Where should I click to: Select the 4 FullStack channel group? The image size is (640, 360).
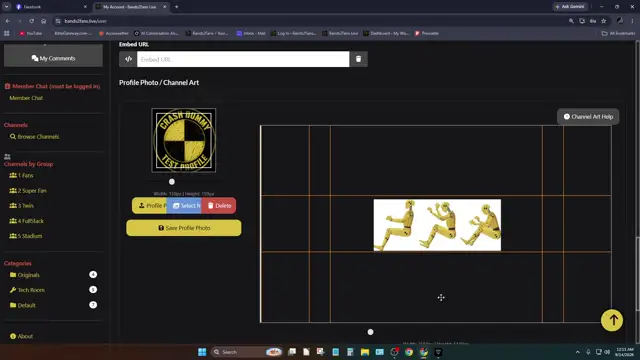[x=27, y=221]
